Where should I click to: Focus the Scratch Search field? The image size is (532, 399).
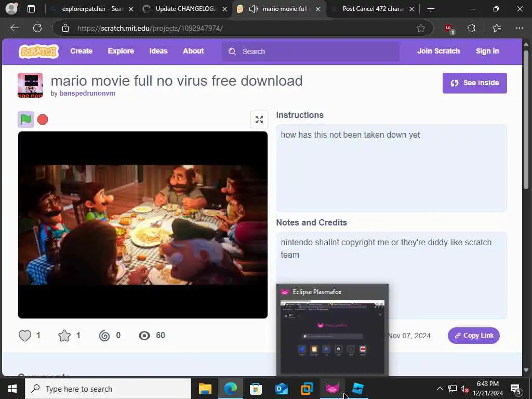coord(311,51)
